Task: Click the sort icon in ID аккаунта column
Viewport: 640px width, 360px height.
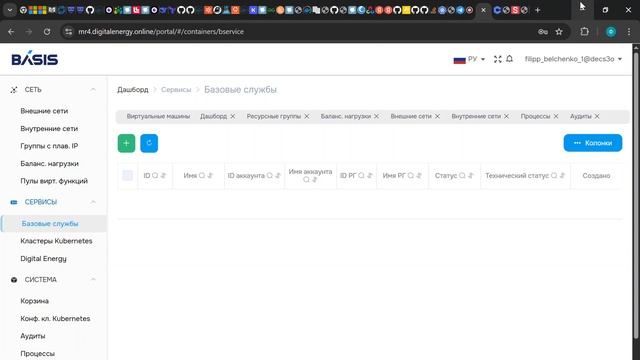Action: (278, 176)
